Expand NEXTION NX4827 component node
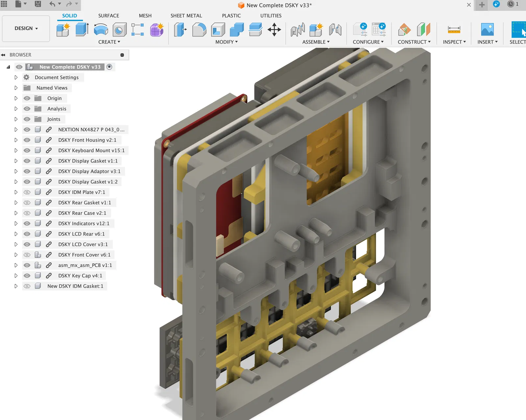Viewport: 526px width, 420px height. point(16,130)
